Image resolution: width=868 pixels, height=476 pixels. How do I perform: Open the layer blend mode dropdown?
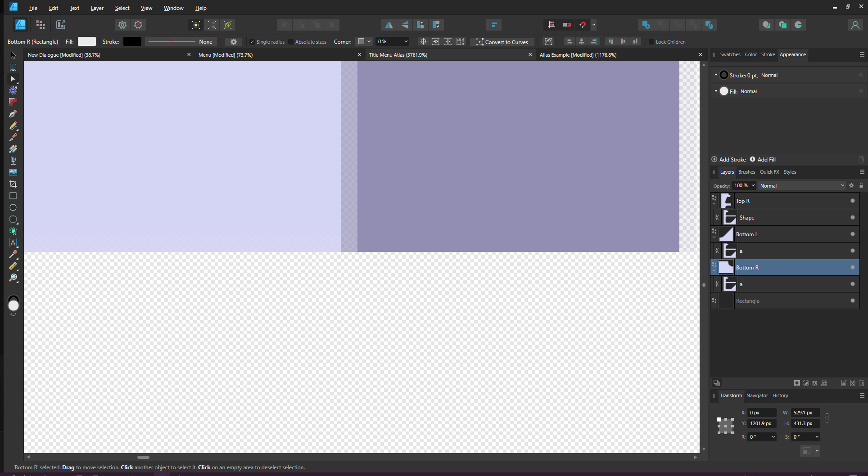tap(802, 185)
